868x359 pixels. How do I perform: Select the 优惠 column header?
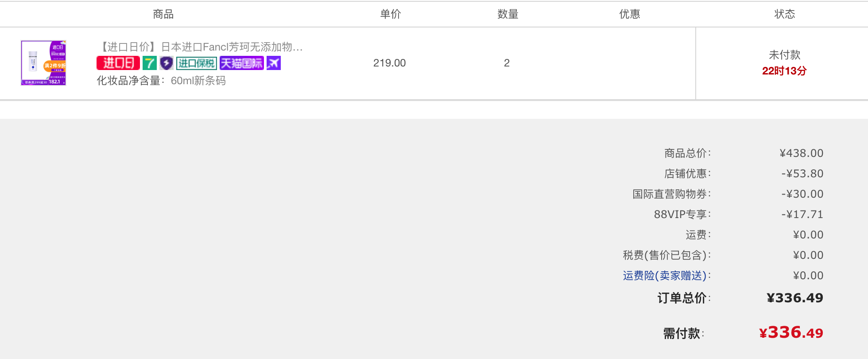(630, 14)
